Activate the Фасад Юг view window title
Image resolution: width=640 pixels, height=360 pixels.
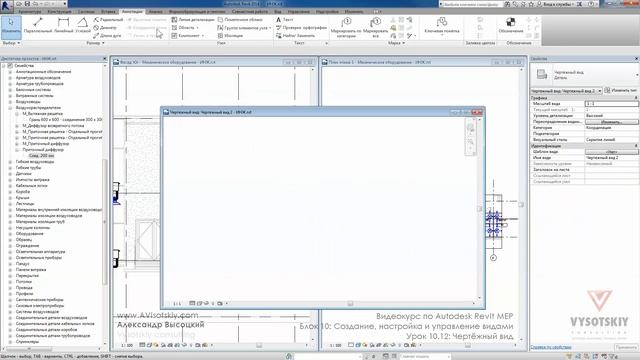(x=167, y=62)
